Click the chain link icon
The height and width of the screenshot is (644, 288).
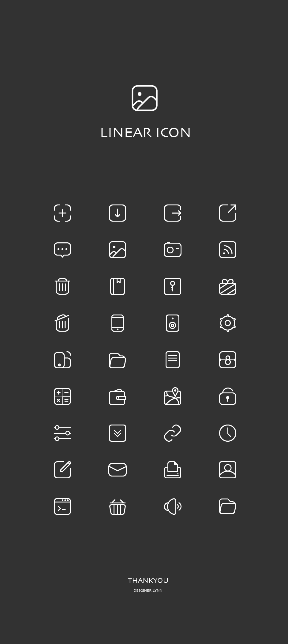tap(173, 433)
